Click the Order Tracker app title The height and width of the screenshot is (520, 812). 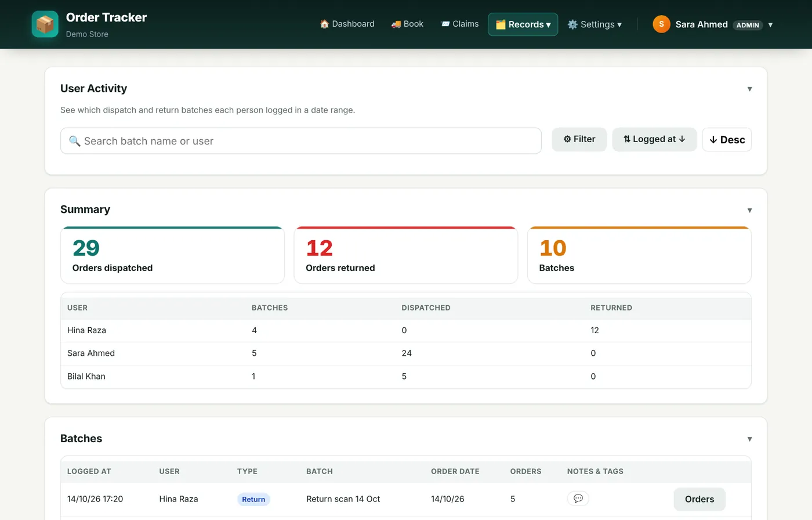[x=106, y=17]
